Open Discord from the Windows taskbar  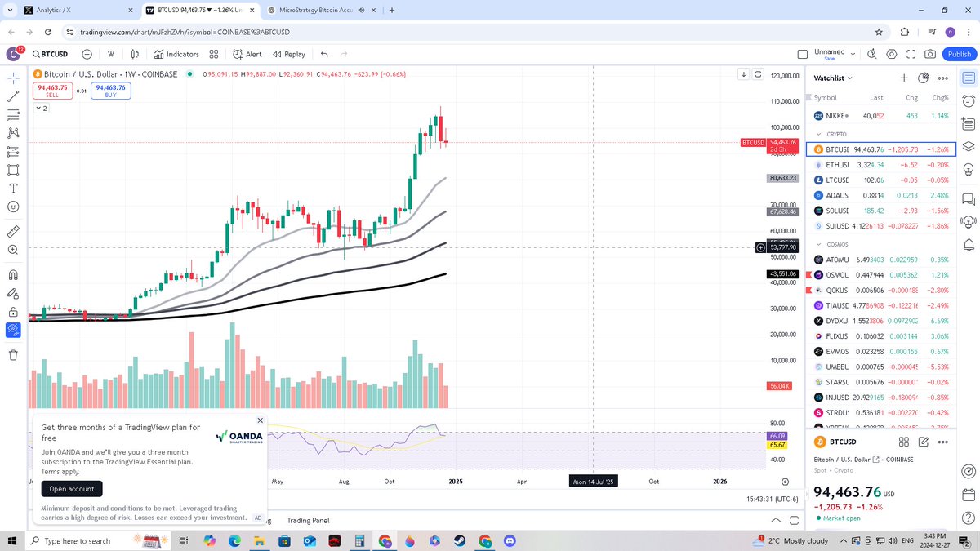pos(510,540)
